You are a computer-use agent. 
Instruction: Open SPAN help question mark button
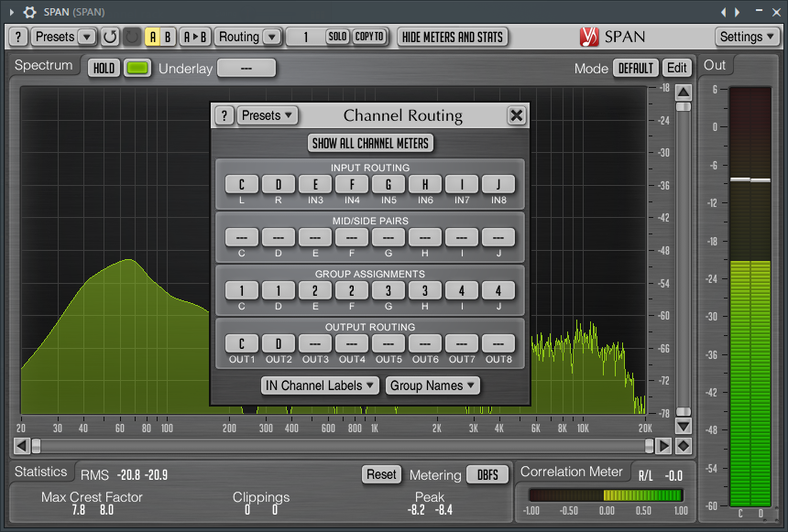click(x=18, y=37)
